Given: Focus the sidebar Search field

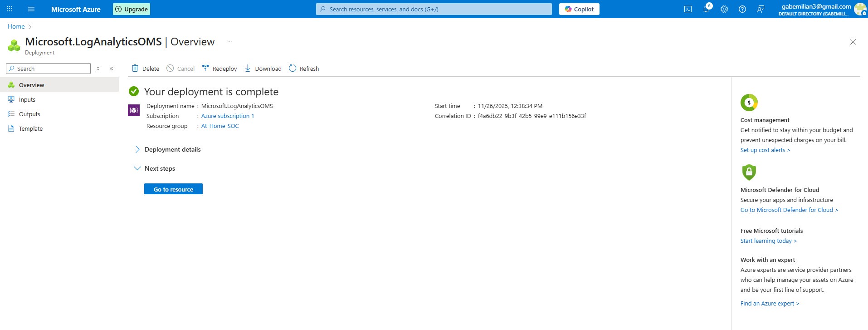Looking at the screenshot, I should [49, 69].
